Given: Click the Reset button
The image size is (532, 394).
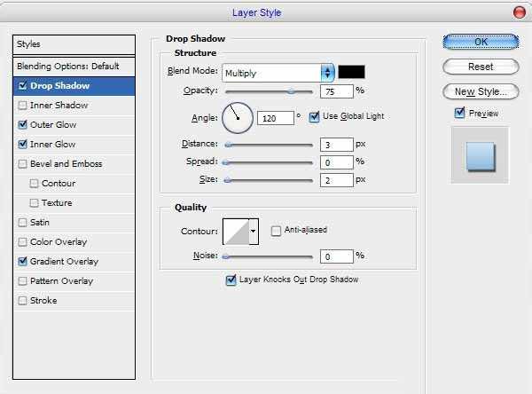Looking at the screenshot, I should (481, 67).
